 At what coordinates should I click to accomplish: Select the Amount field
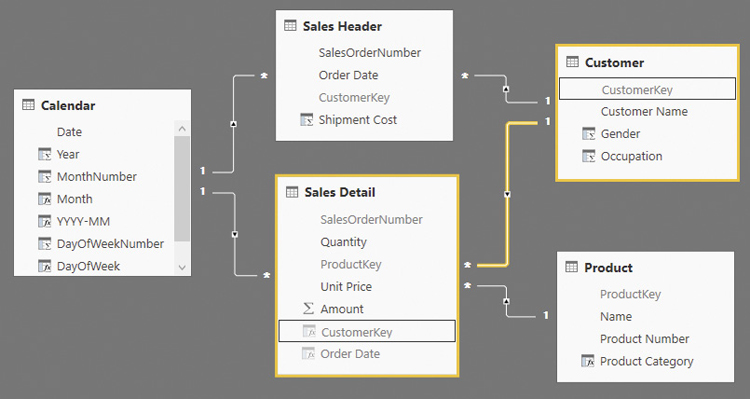(342, 309)
